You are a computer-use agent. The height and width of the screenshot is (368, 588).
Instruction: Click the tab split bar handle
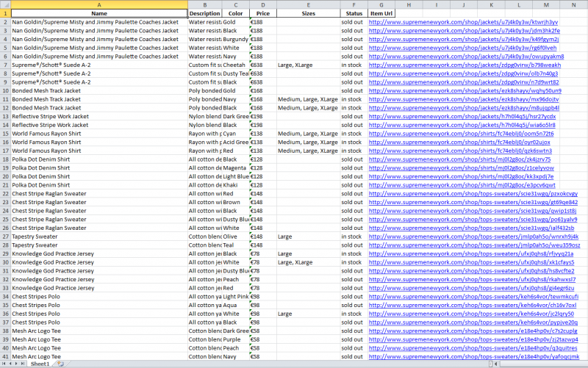tap(490, 364)
